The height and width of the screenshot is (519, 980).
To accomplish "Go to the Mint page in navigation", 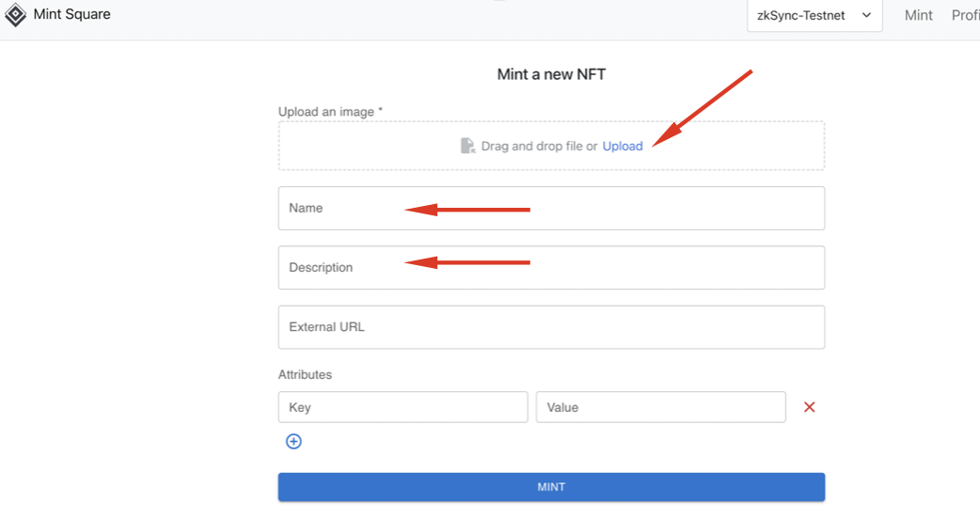I will 918,16.
